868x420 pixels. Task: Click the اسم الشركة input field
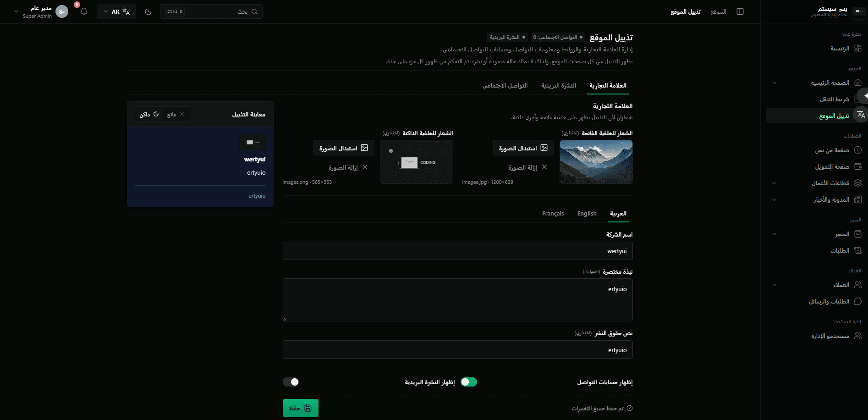pyautogui.click(x=457, y=251)
